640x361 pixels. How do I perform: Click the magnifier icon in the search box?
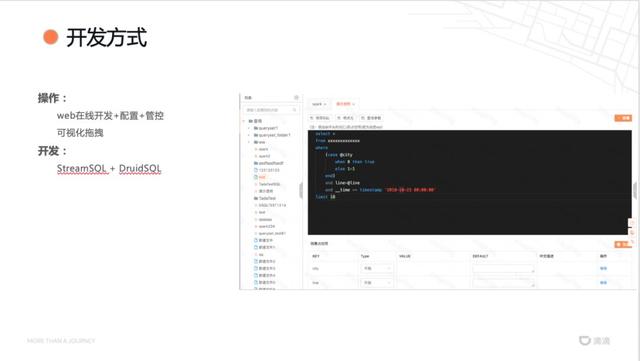[x=294, y=110]
